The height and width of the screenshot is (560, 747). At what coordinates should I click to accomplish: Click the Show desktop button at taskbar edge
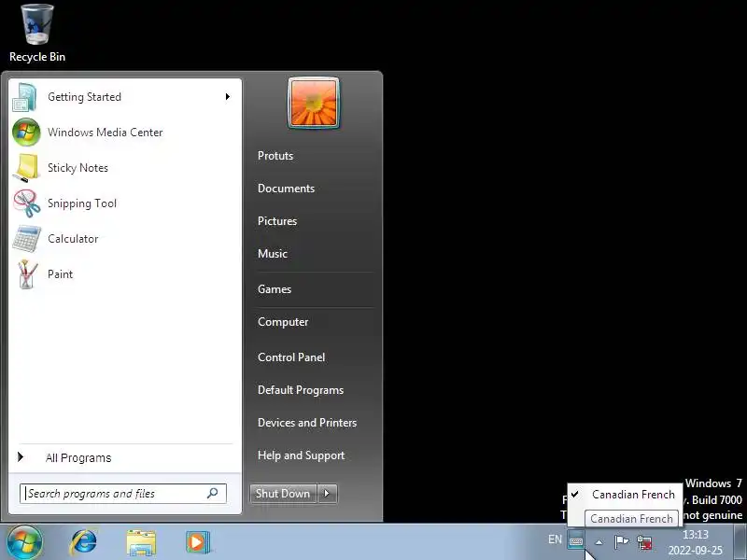(740, 542)
